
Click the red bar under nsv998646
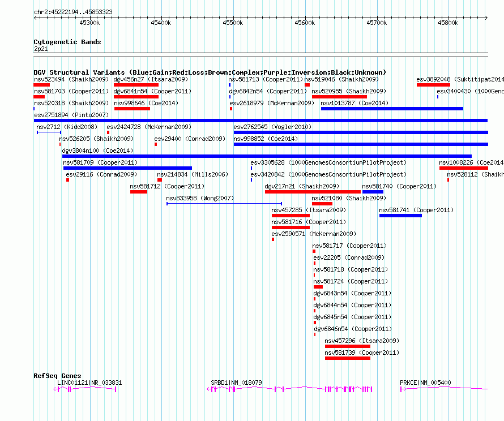[x=132, y=109]
